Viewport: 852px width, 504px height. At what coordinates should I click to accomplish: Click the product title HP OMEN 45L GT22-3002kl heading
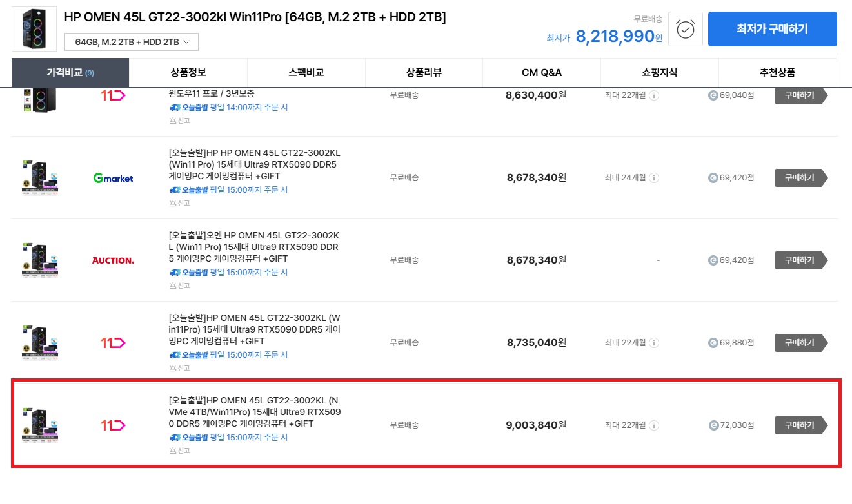pos(255,17)
